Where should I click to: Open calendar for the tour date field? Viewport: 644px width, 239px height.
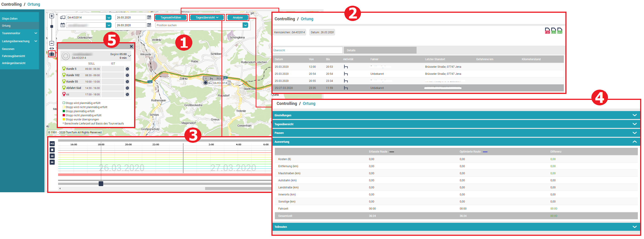coord(149,25)
